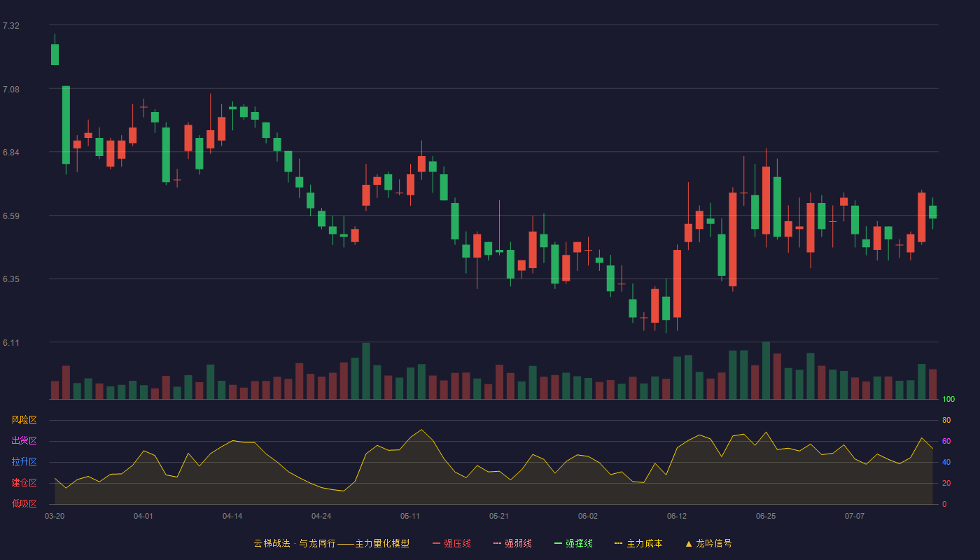Toggle the 强压线 legend series
The height and width of the screenshot is (560, 980).
[451, 543]
